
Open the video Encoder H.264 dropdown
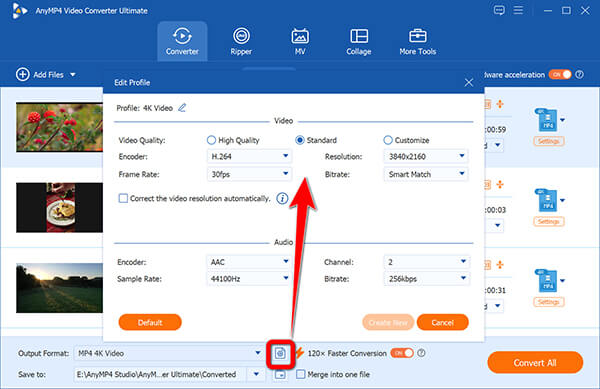point(249,156)
